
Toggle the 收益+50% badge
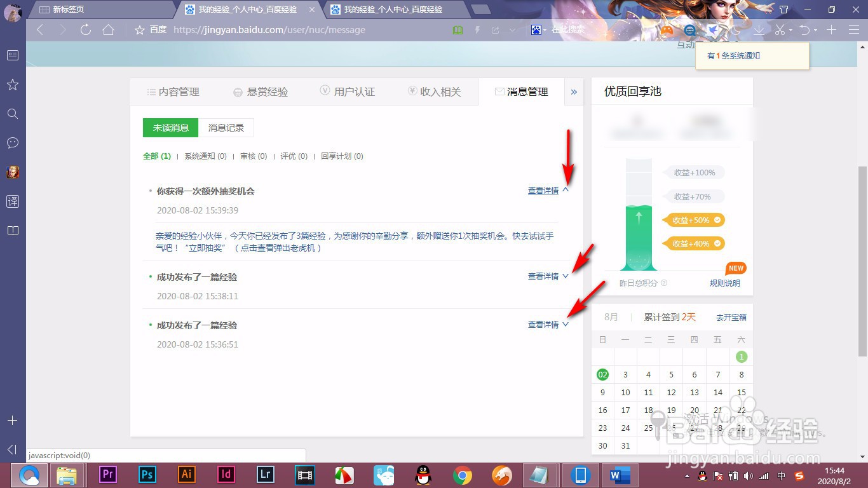[x=693, y=220]
